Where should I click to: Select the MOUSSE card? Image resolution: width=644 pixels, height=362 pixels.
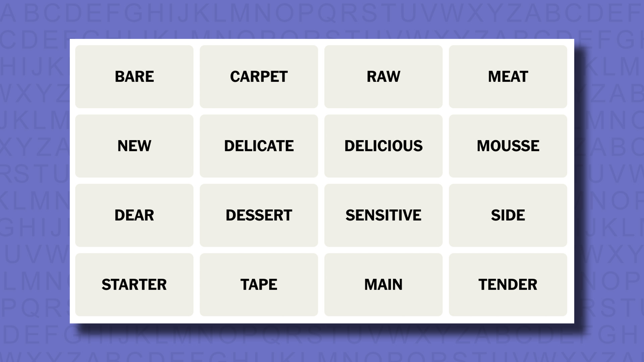tap(508, 146)
